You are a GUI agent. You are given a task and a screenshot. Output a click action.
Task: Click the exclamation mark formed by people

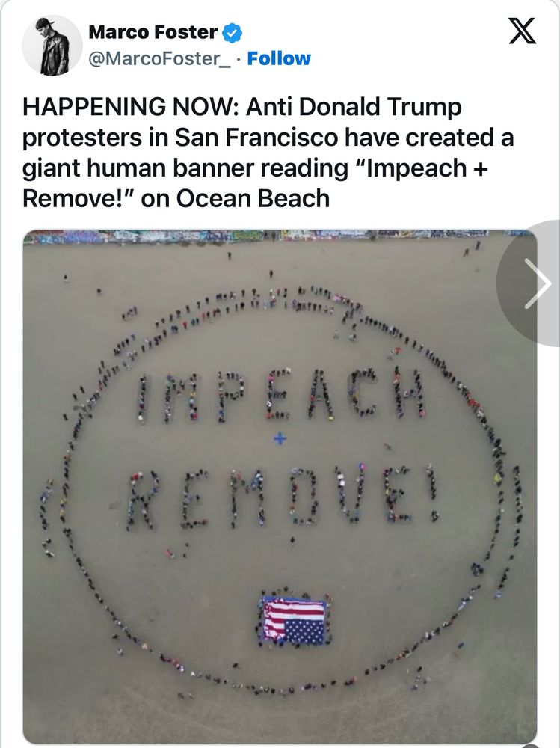432,493
